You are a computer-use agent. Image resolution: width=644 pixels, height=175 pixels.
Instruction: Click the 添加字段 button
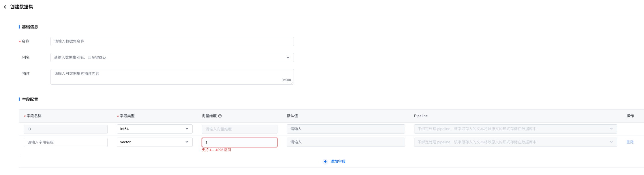tap(334, 161)
